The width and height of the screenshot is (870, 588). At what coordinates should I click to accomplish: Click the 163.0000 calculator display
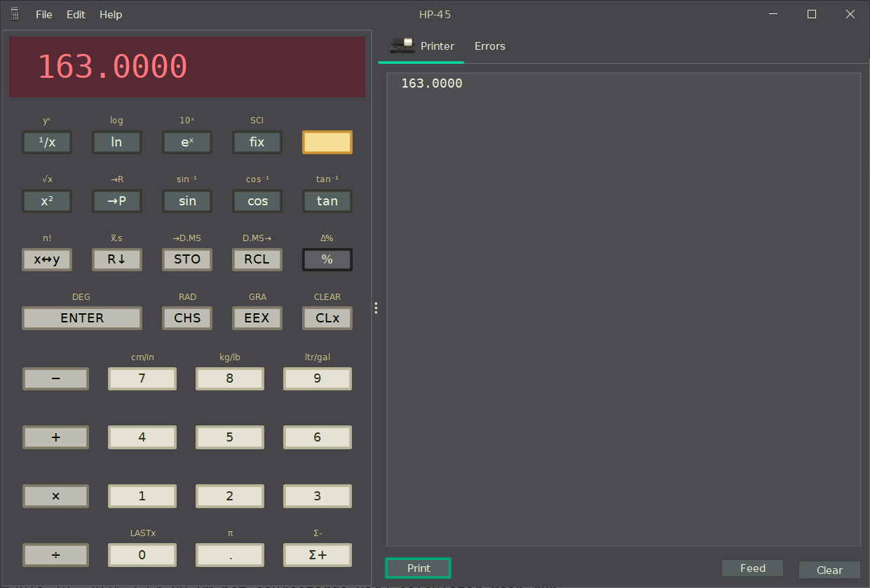187,67
